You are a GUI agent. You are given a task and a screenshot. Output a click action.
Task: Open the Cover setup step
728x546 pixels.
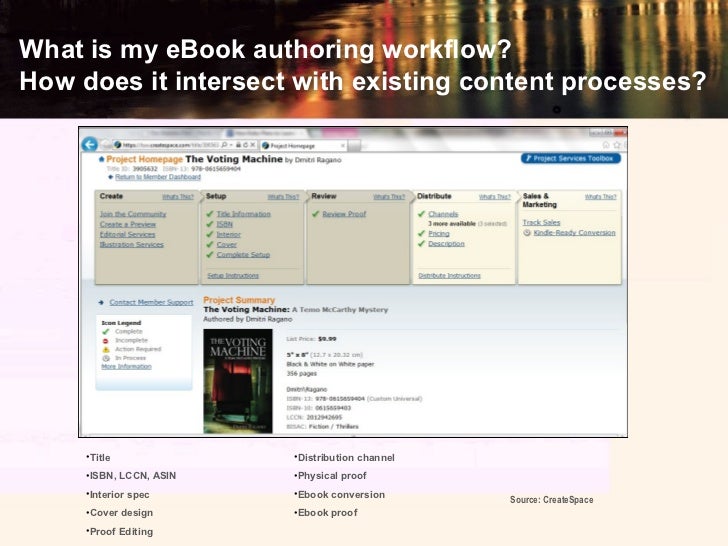pyautogui.click(x=227, y=245)
